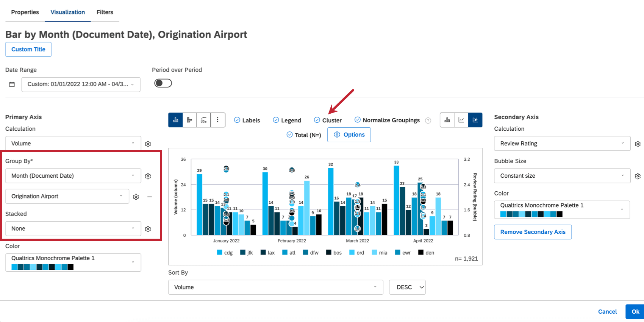Open Qualtrics Monochrome Palette 1 color picker
Image resolution: width=644 pixels, height=322 pixels.
(73, 262)
